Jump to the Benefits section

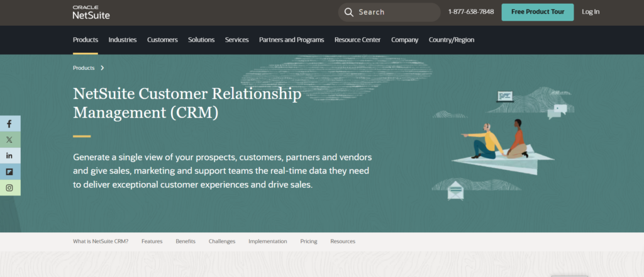click(186, 241)
